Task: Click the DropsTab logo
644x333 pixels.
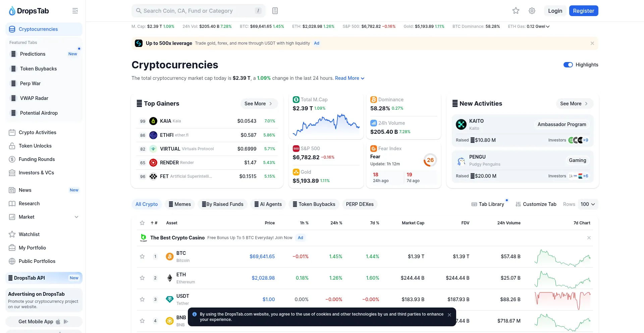Action: [29, 11]
